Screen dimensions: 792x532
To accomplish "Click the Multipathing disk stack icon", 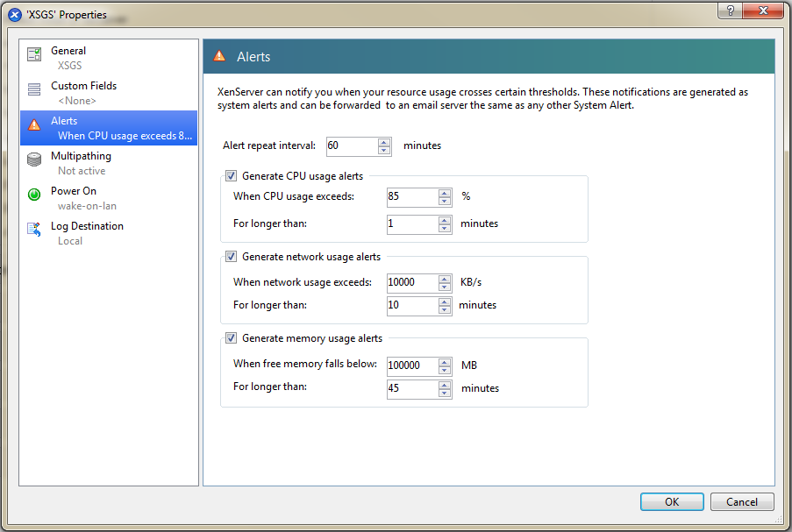I will click(x=34, y=160).
